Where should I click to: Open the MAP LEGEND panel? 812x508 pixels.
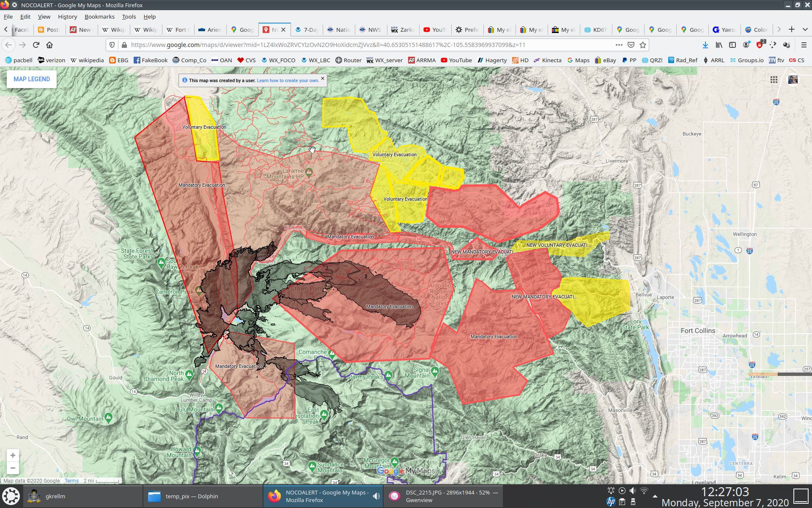pos(31,79)
